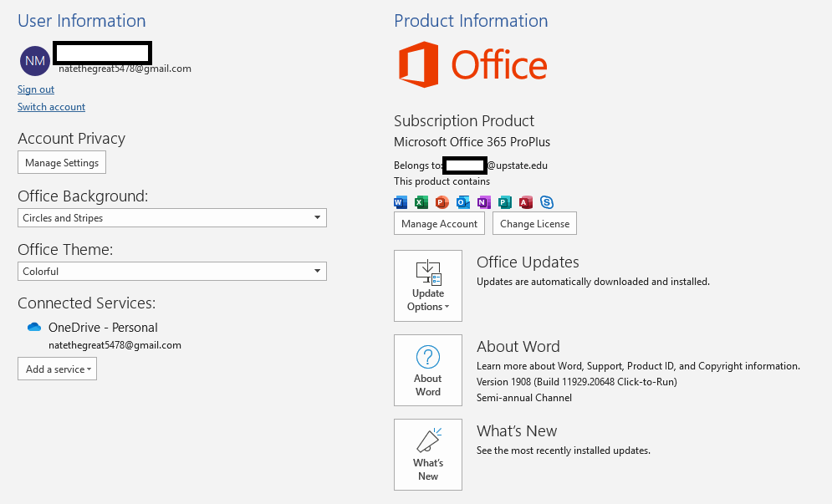Click the Publisher app icon
The image size is (832, 504).
pyautogui.click(x=504, y=202)
